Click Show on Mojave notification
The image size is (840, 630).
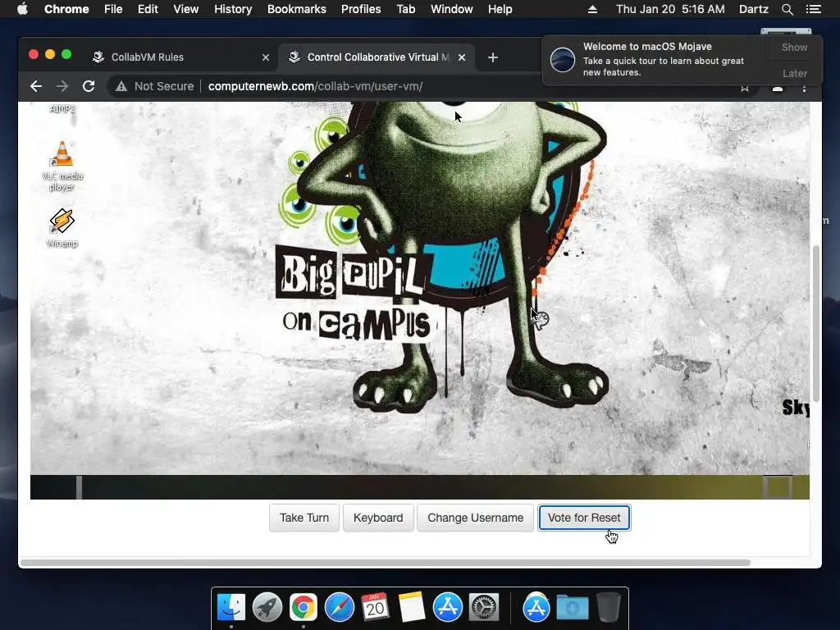click(794, 47)
